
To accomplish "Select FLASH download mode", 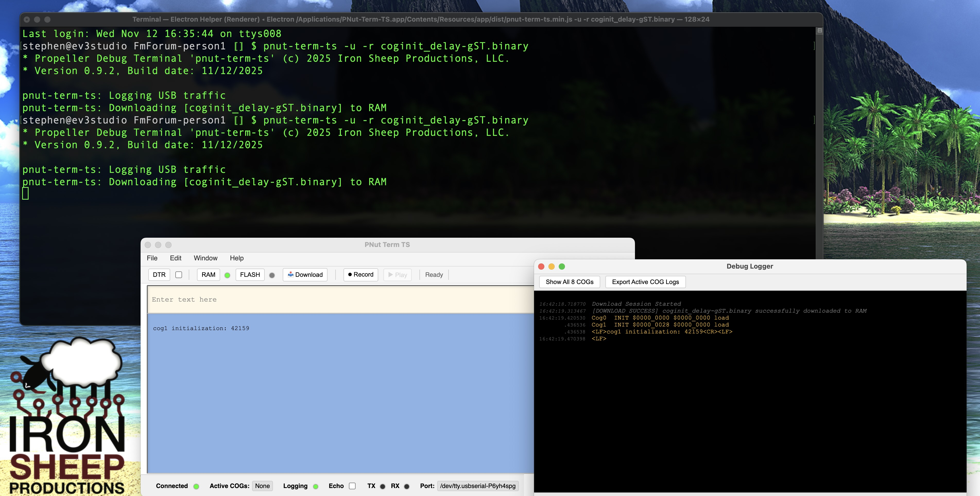I will click(x=250, y=274).
